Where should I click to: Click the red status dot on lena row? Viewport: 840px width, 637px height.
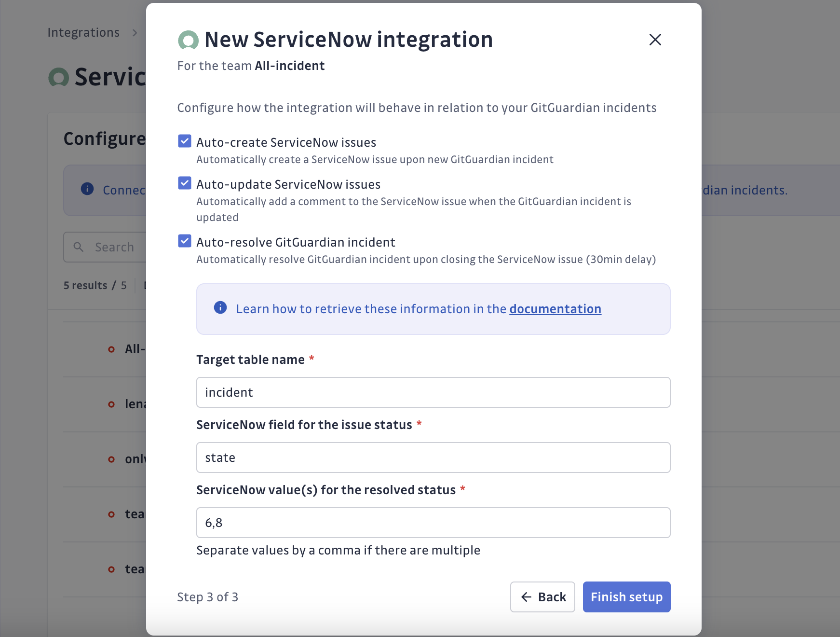point(111,404)
